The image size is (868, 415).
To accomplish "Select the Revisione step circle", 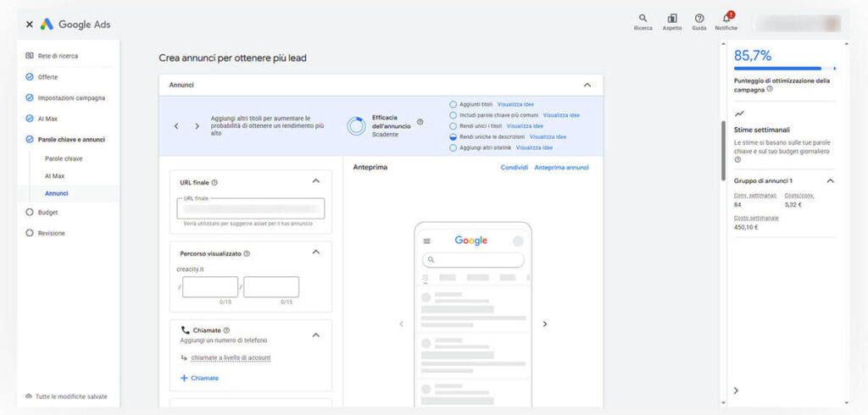I will coord(30,233).
